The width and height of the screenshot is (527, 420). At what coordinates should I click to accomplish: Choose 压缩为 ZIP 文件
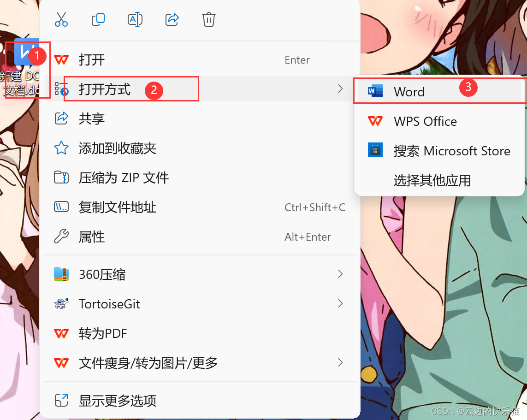[x=200, y=178]
